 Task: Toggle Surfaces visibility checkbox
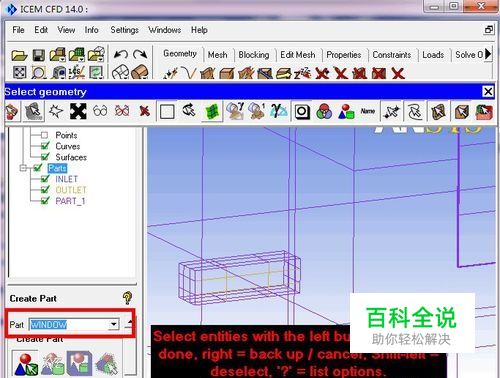tap(45, 157)
